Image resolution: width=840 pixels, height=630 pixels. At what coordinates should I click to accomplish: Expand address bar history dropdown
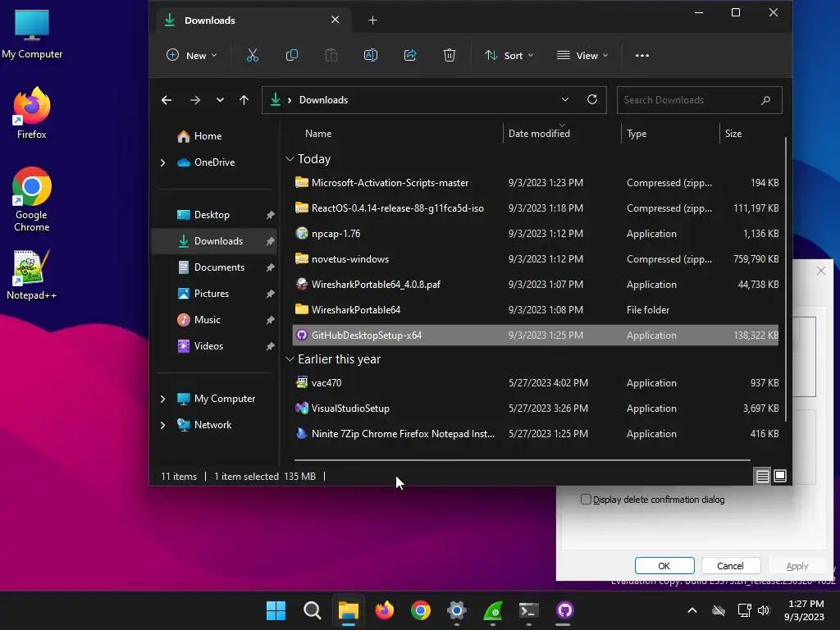564,99
